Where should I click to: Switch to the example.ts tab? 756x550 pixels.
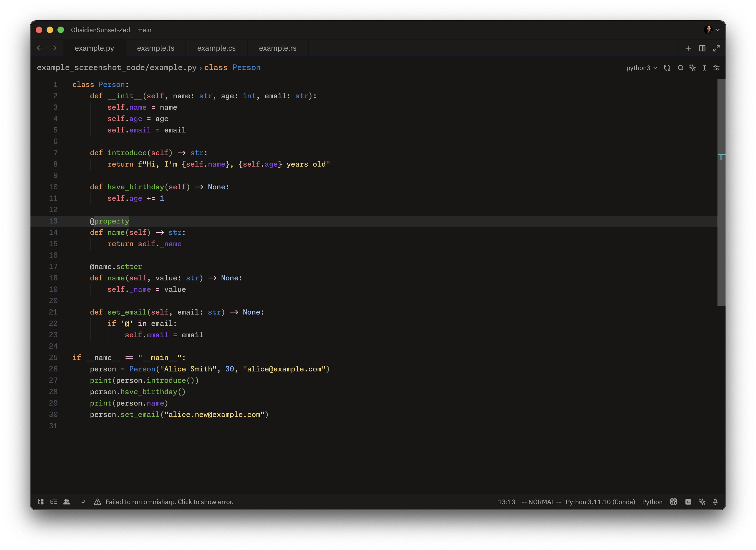coord(156,48)
